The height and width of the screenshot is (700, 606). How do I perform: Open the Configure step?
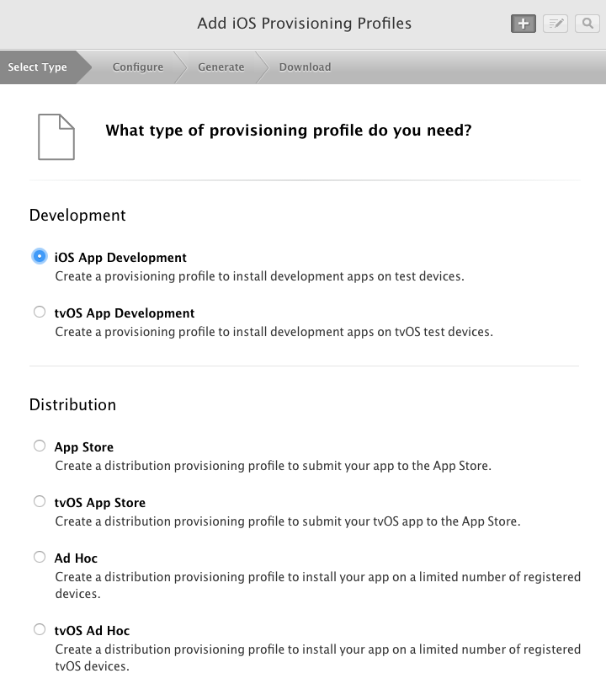click(138, 66)
